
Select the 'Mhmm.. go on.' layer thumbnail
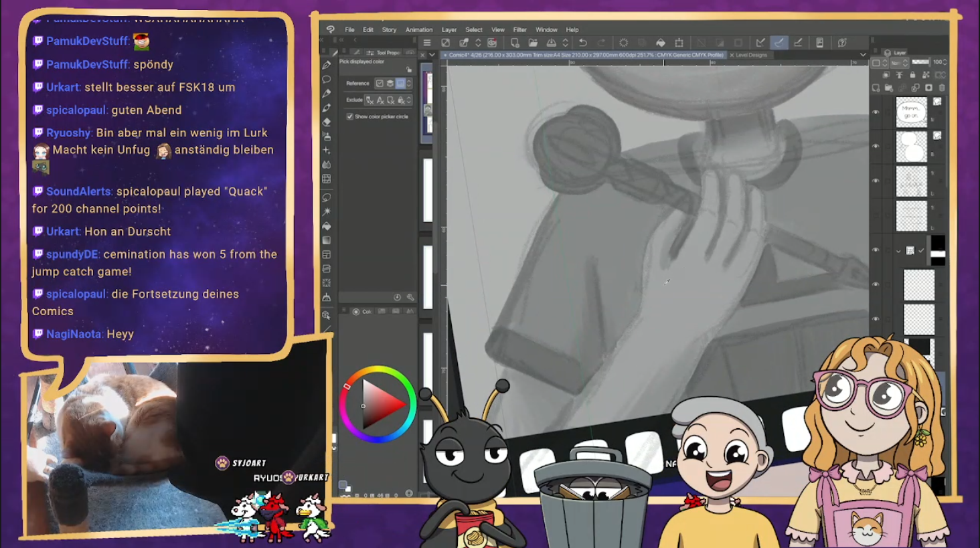click(x=912, y=112)
